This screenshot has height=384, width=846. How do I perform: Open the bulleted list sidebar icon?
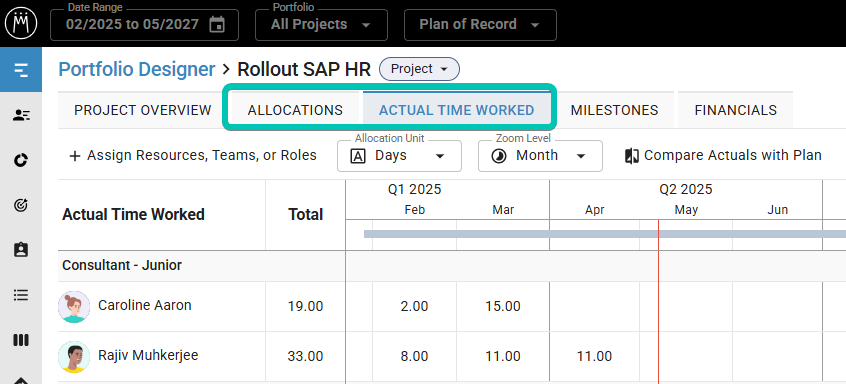click(x=21, y=295)
